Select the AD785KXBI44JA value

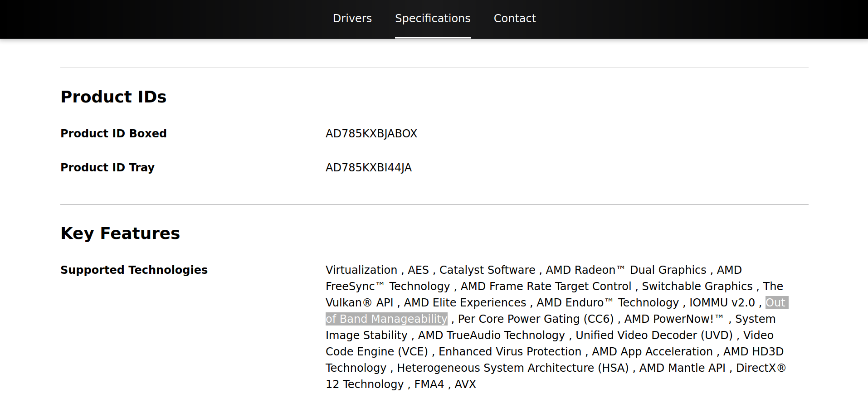tap(369, 168)
